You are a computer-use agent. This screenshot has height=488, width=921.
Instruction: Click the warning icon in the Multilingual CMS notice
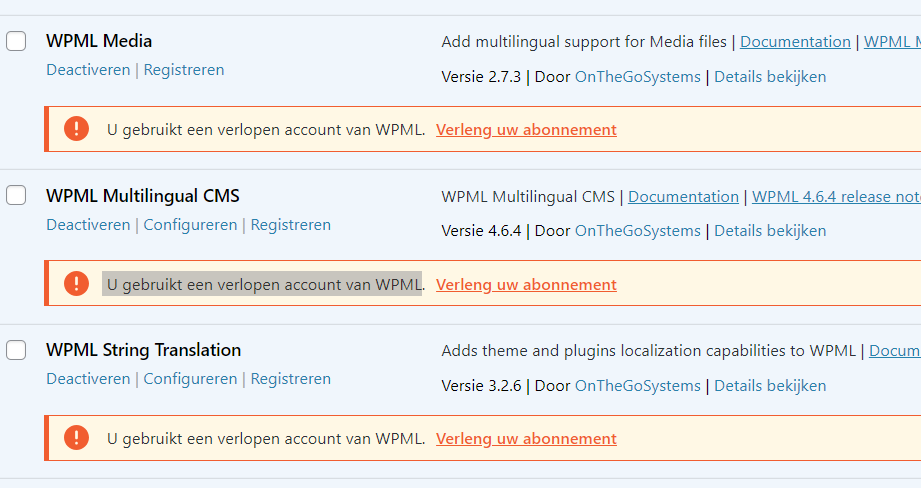76,284
